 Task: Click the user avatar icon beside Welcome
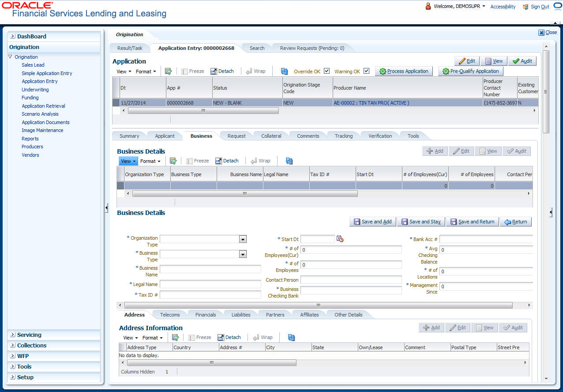tap(428, 6)
